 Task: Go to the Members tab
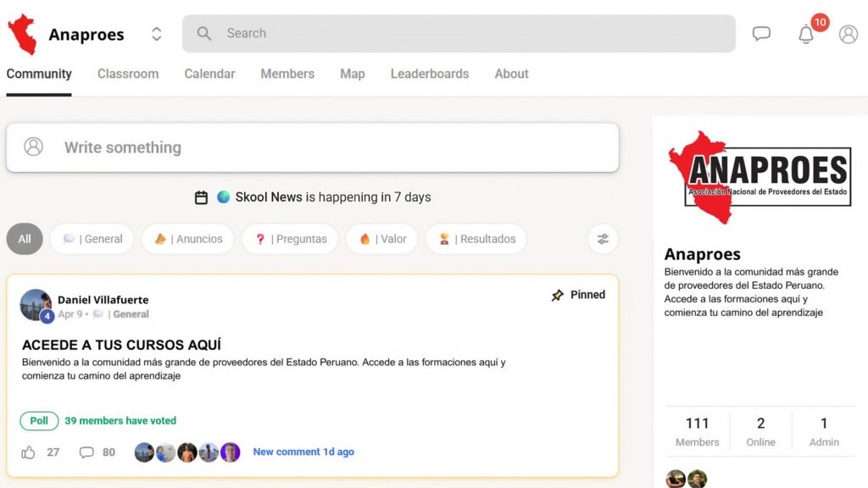[x=287, y=74]
